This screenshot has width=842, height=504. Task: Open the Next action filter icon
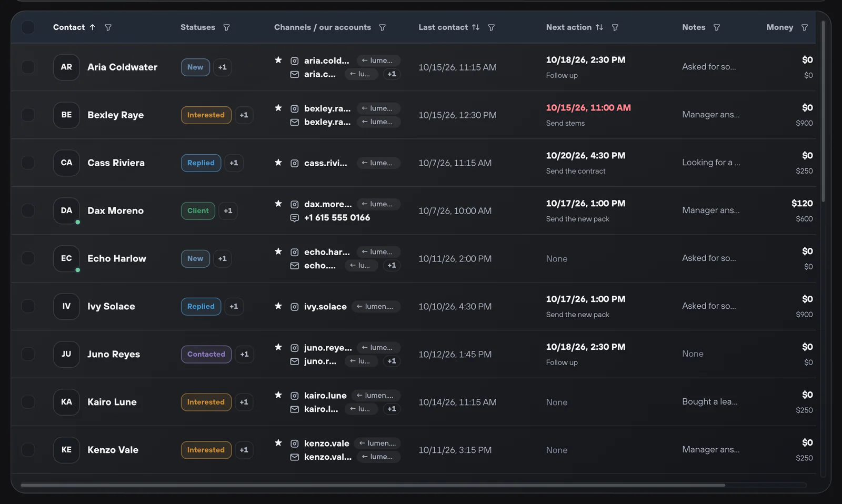point(615,27)
